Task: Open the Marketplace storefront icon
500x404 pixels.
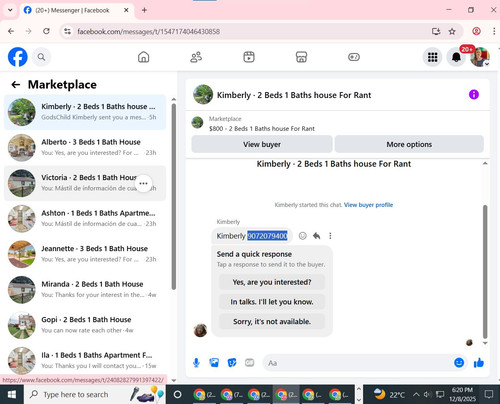Action: coord(301,57)
